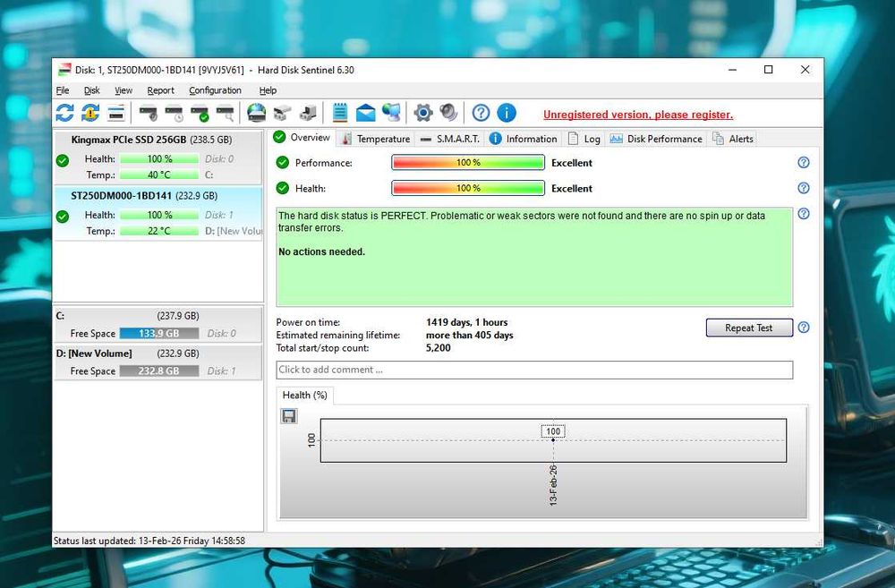Viewport: 895px width, 588px height.
Task: Click the disk with clock toolbar icon
Action: [175, 113]
